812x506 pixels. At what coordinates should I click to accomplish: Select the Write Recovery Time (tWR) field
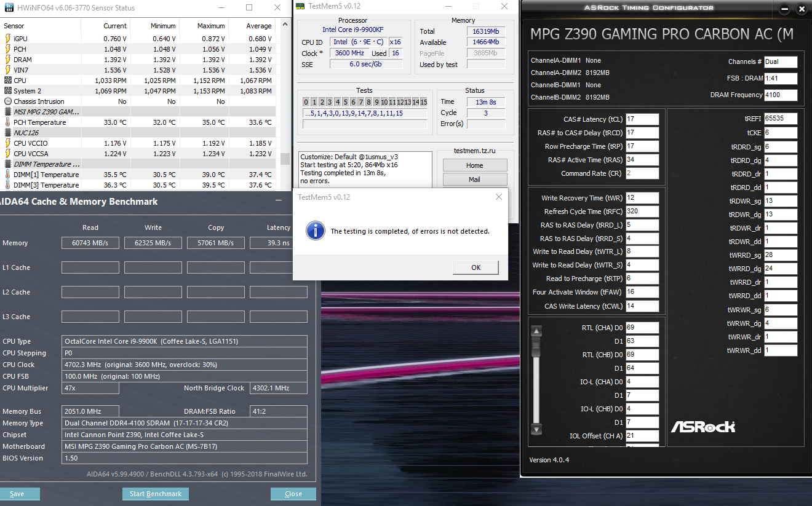click(x=642, y=198)
